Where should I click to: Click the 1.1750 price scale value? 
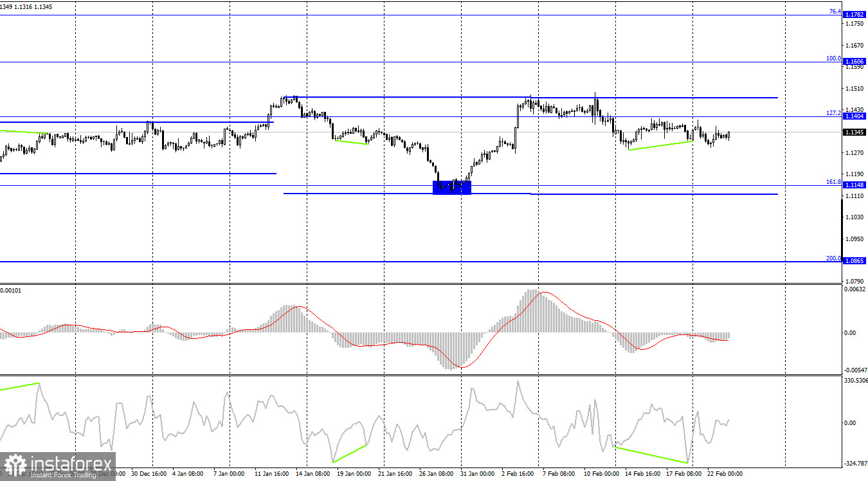tap(855, 24)
